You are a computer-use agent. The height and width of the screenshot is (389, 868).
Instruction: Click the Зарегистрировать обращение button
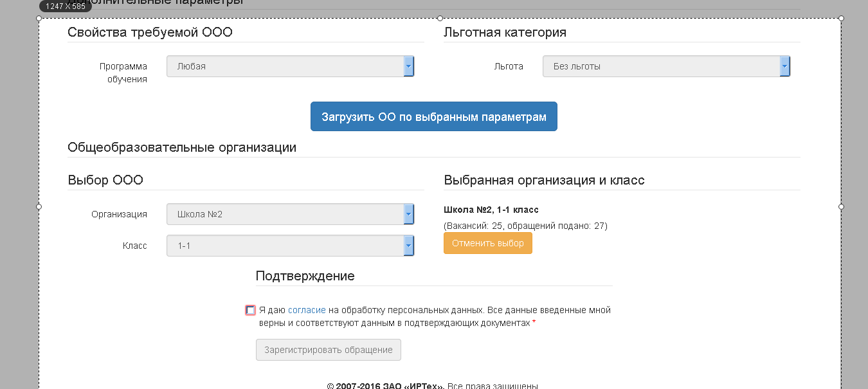click(328, 350)
